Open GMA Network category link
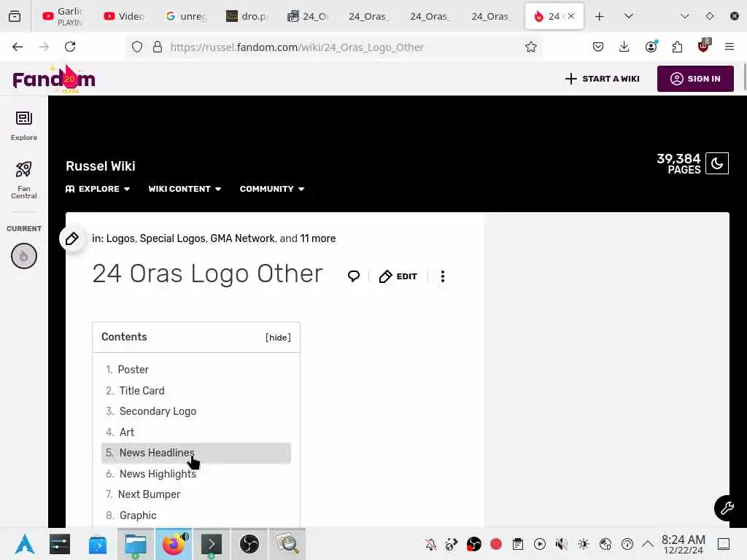747x560 pixels. point(242,238)
